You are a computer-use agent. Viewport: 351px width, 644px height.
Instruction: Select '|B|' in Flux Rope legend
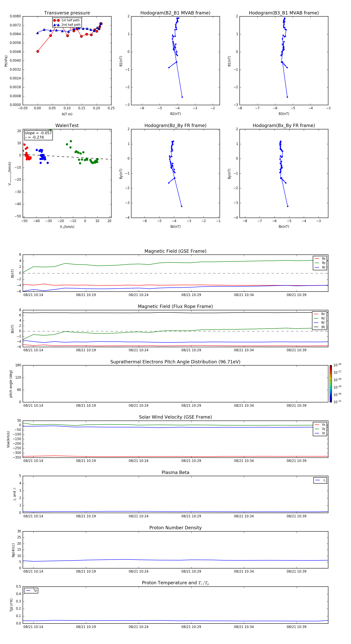[320, 327]
